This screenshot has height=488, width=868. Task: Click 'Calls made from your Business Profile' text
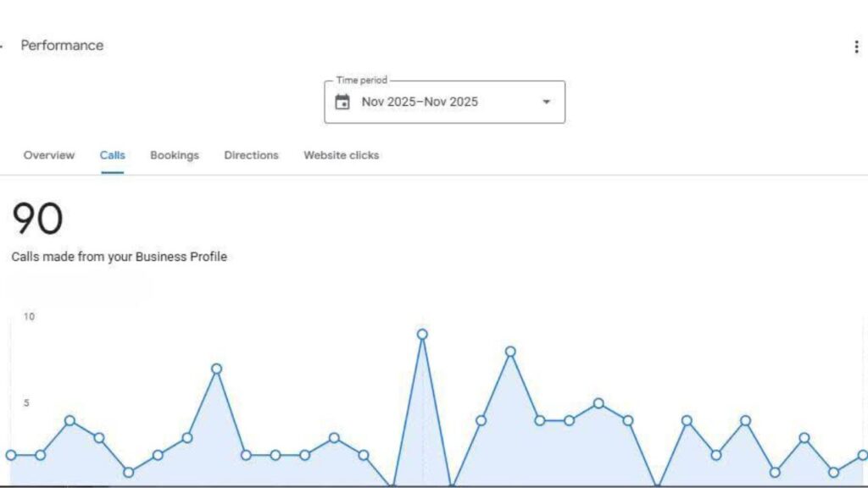pos(119,257)
